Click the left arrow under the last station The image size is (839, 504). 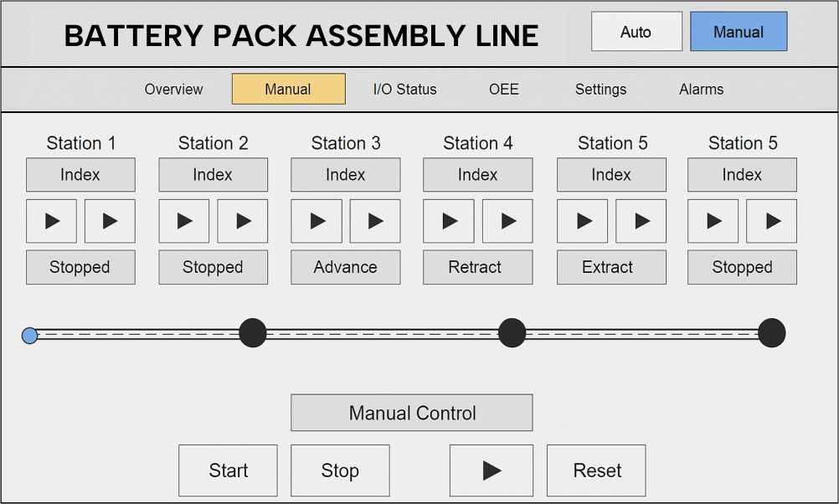pyautogui.click(x=713, y=221)
